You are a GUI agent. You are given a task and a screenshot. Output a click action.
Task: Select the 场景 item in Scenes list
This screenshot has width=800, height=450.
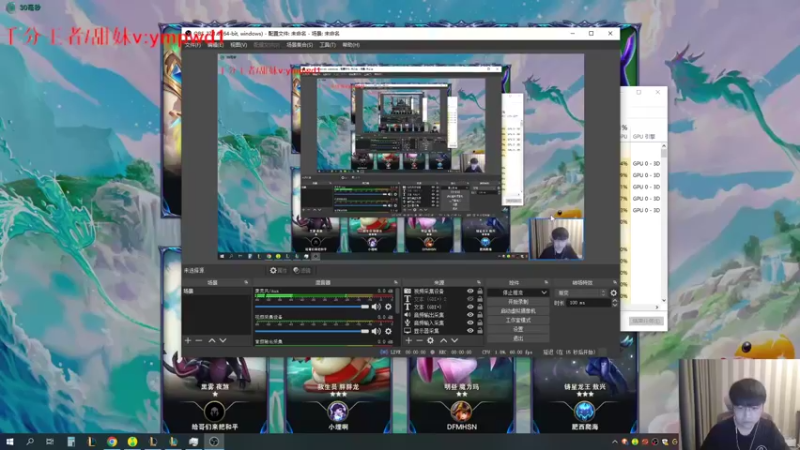216,291
